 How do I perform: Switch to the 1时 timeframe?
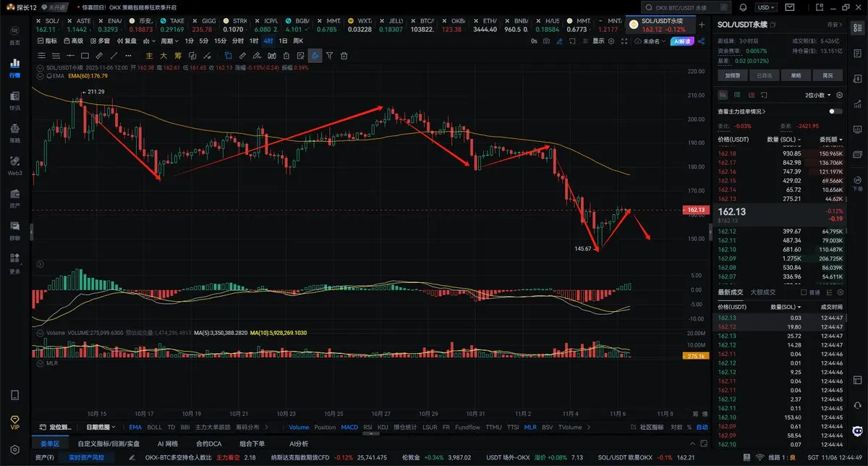point(253,41)
